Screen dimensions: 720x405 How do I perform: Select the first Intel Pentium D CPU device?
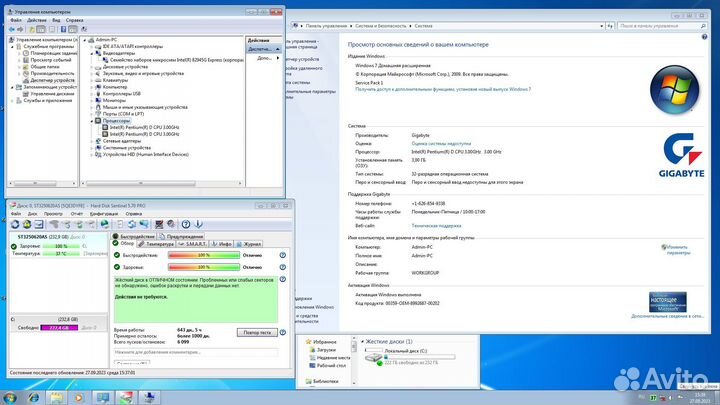click(141, 127)
